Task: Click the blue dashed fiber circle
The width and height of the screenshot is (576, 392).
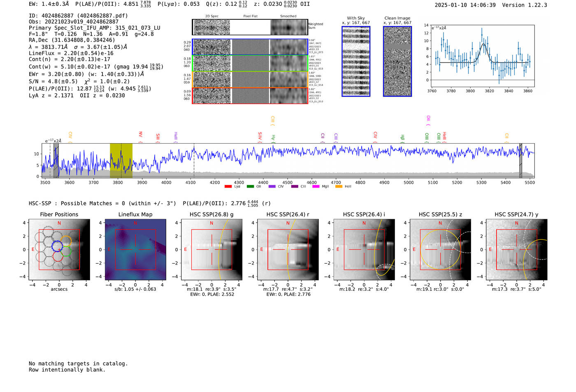Action: [57, 246]
